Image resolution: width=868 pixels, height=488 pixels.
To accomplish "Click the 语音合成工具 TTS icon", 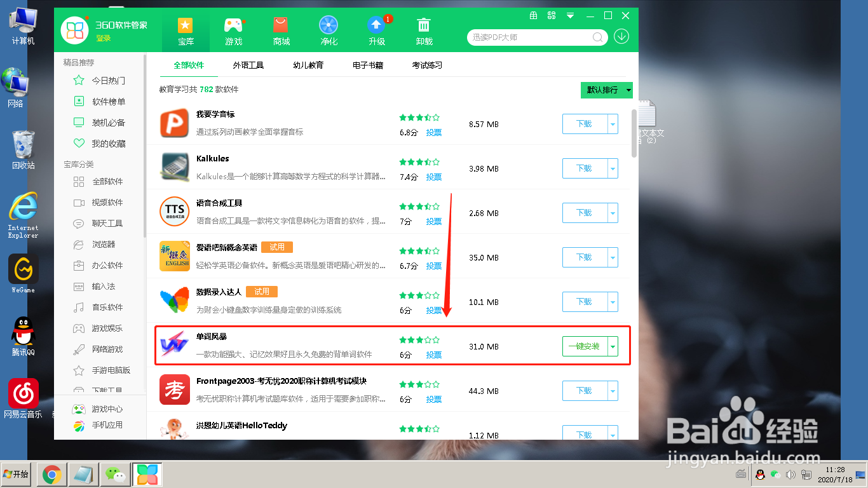I will pyautogui.click(x=175, y=212).
